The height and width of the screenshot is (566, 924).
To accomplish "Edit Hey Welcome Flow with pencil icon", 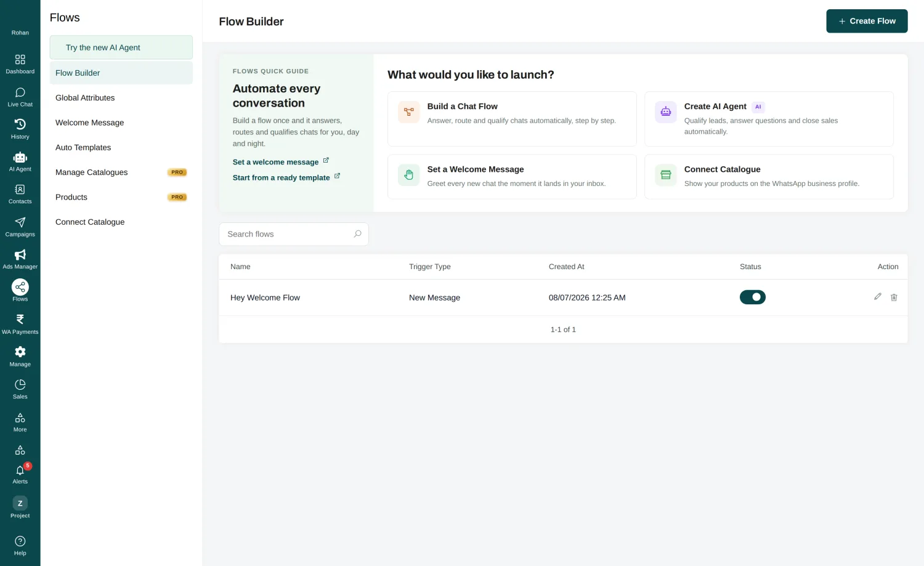I will [877, 297].
